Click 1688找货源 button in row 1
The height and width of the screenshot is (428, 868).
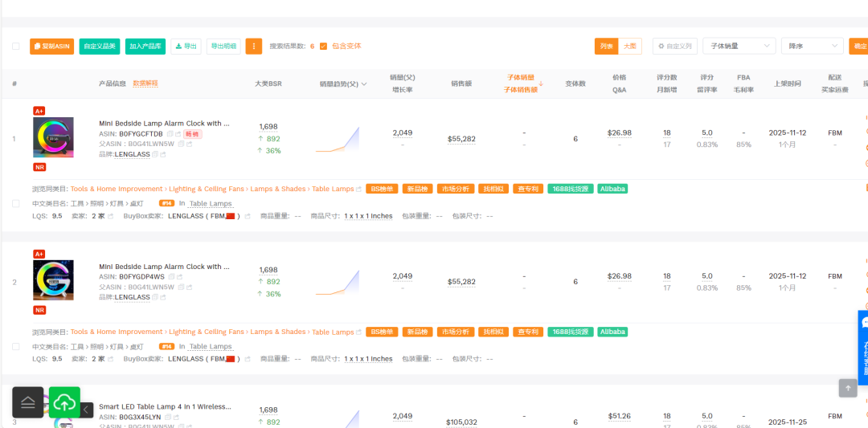pos(571,190)
